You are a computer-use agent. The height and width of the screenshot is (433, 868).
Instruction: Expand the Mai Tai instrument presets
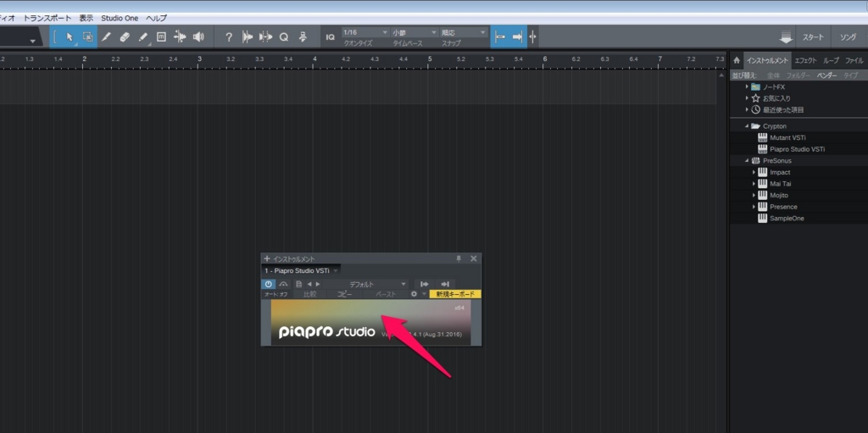click(x=754, y=184)
